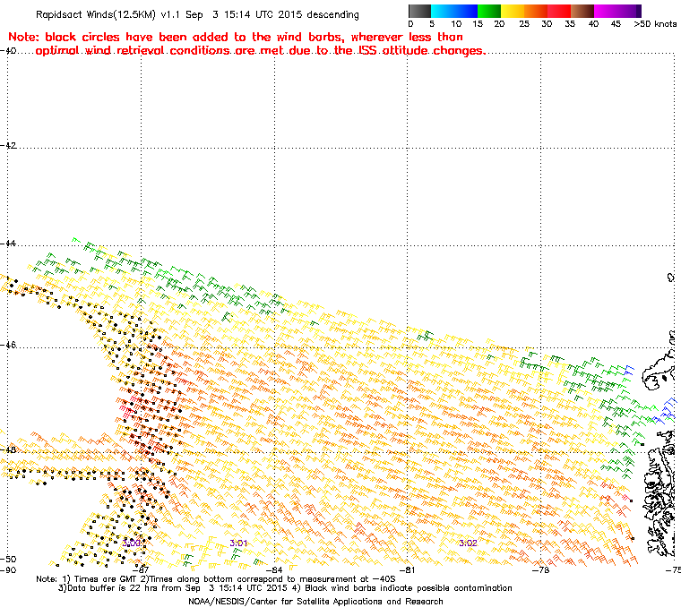Click the orange 25-30 knots color band
681x616 pixels.
point(536,11)
